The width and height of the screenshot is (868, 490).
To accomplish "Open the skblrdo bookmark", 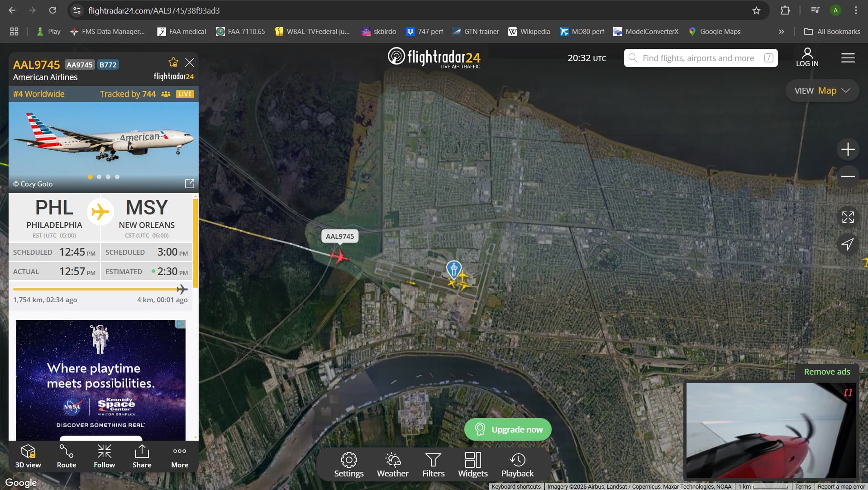I will [379, 31].
